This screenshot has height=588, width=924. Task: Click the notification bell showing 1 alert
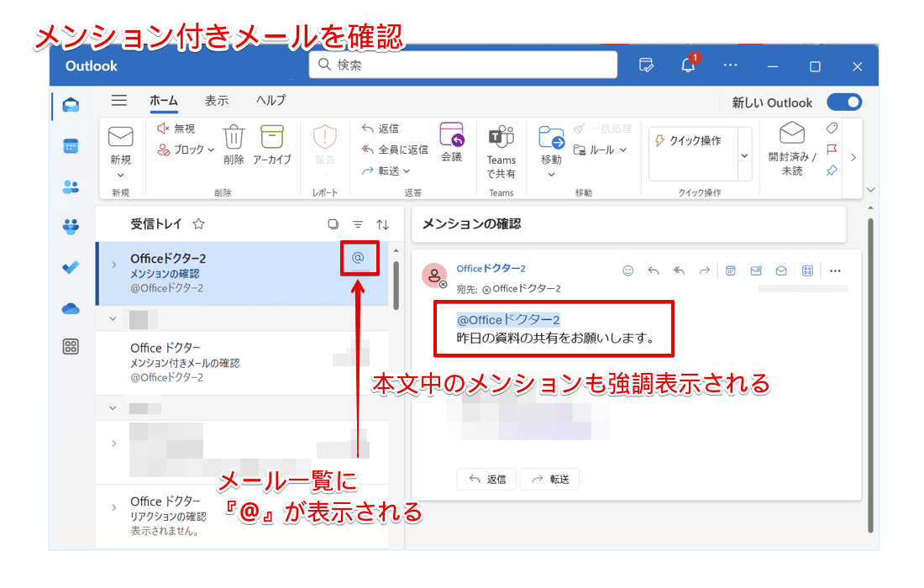click(x=687, y=66)
